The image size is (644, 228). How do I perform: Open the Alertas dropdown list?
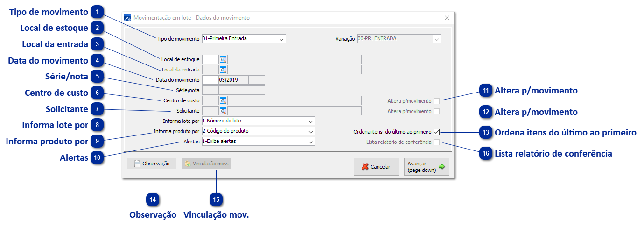click(x=311, y=142)
